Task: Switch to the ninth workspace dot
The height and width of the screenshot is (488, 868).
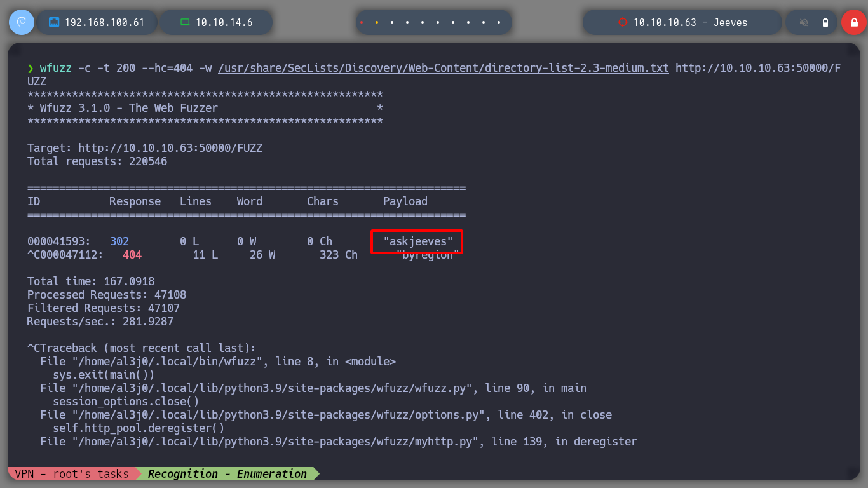Action: click(x=484, y=22)
